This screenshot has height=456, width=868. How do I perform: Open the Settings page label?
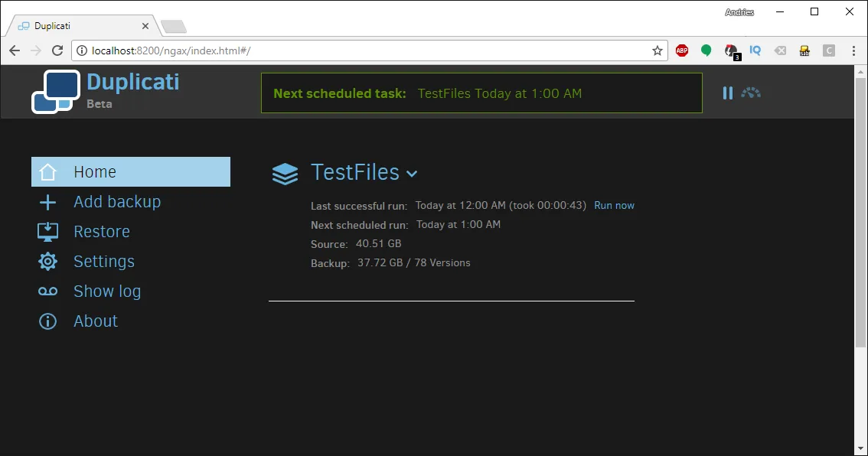[x=104, y=261]
